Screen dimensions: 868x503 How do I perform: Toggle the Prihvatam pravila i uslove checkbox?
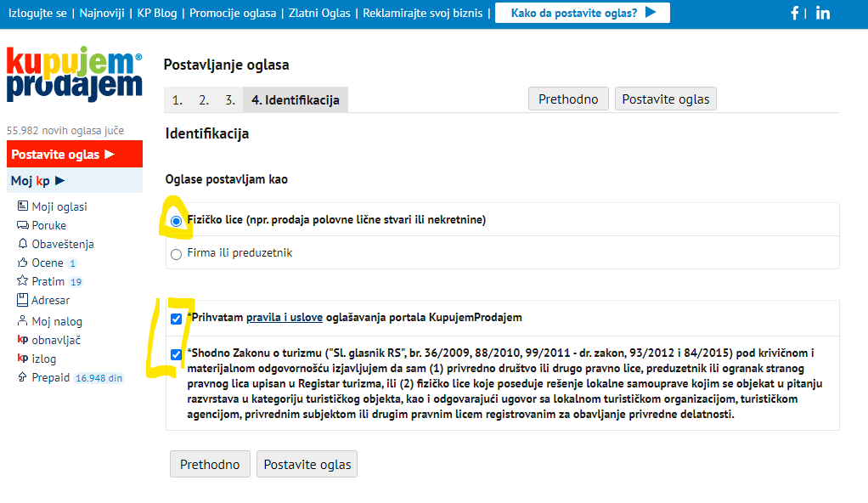(x=176, y=319)
